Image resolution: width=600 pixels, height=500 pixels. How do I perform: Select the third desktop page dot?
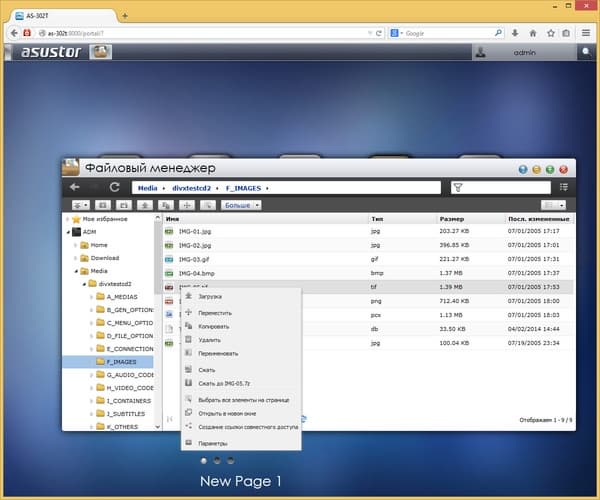click(x=230, y=461)
